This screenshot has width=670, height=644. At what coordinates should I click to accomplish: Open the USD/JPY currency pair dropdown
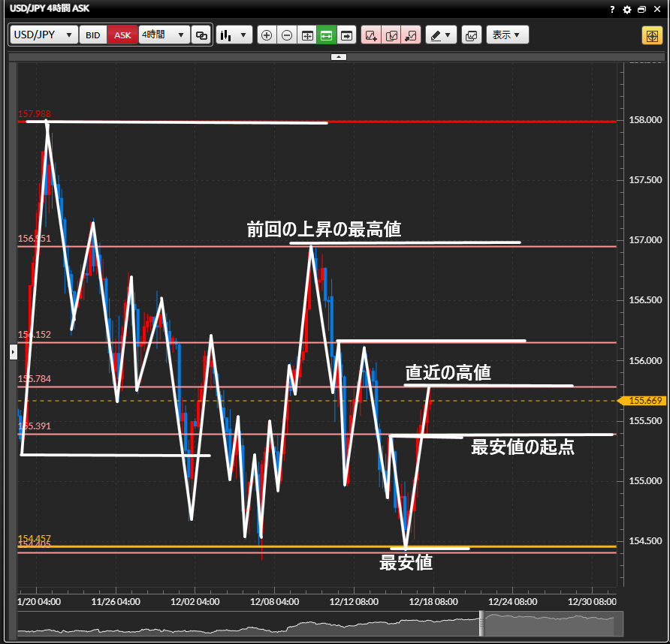point(44,35)
